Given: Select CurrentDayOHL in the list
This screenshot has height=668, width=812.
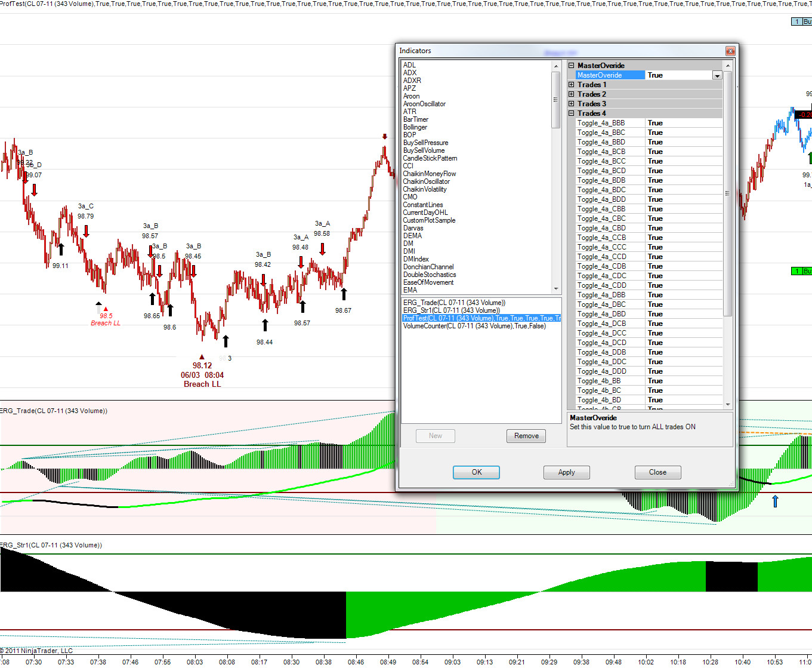Looking at the screenshot, I should tap(425, 213).
